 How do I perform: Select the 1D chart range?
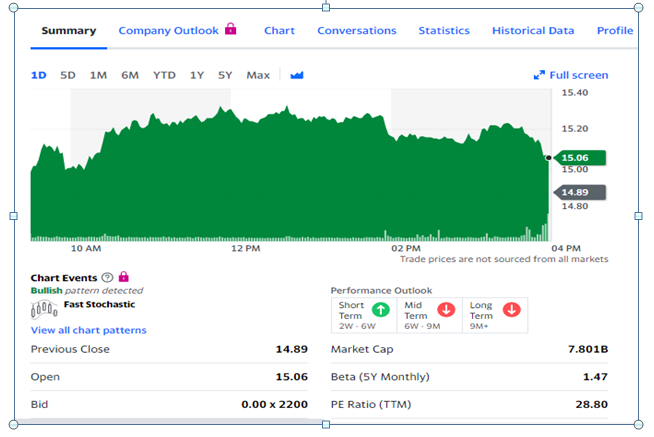pyautogui.click(x=38, y=75)
